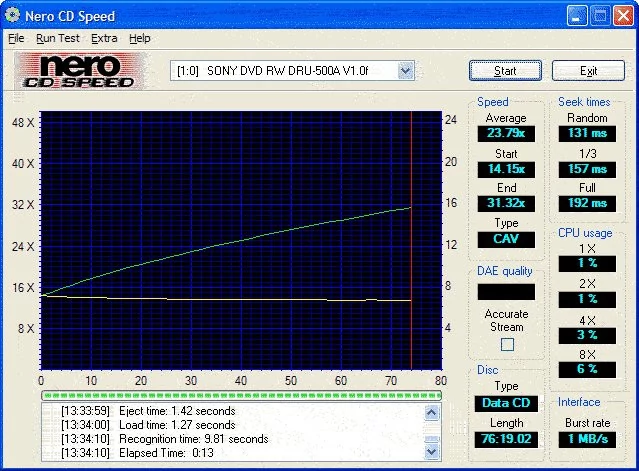This screenshot has height=471, width=639.
Task: Select the Recognition time log entry
Action: (165, 439)
